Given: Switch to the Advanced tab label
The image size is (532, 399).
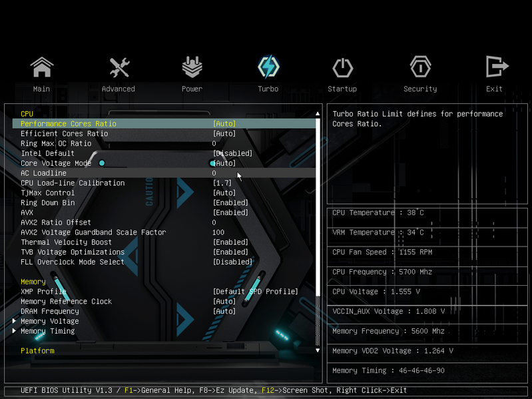Looking at the screenshot, I should click(x=119, y=89).
